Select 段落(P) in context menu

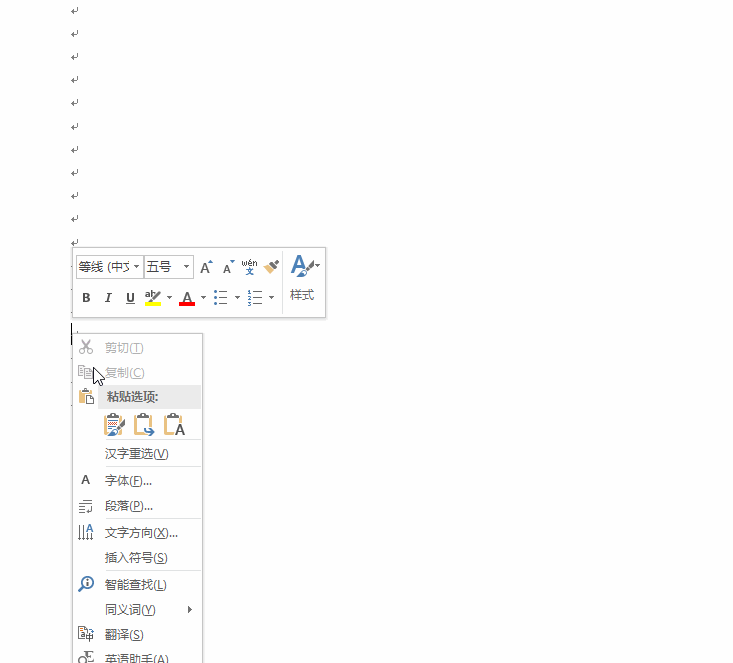tap(128, 506)
